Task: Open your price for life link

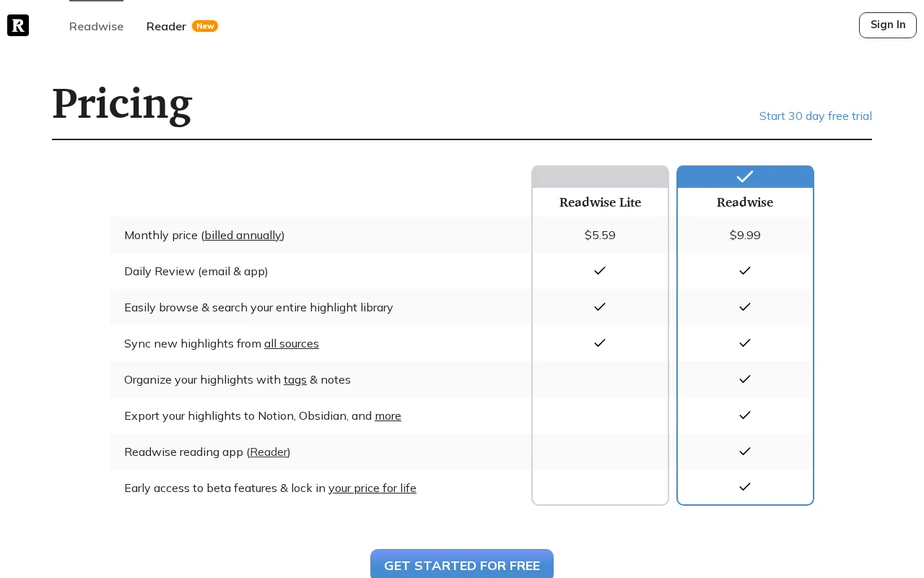Action: [x=372, y=488]
